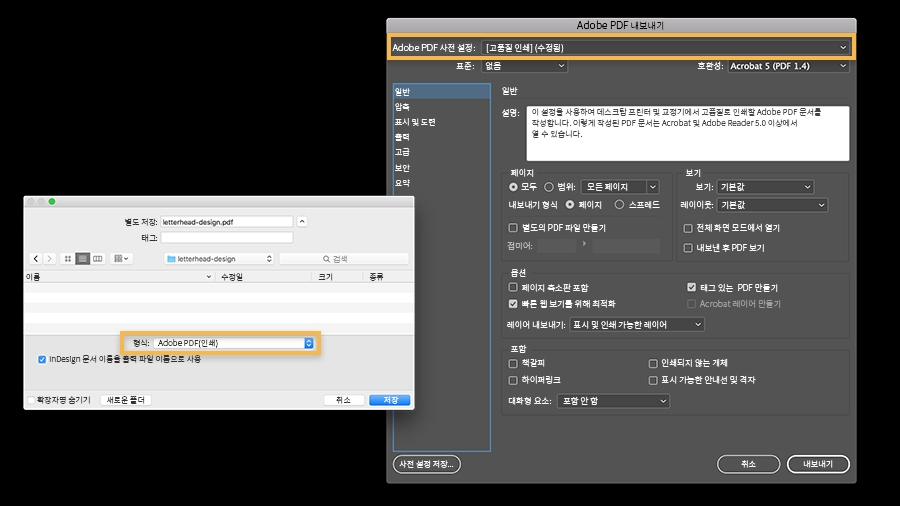900x506 pixels.
Task: Enable 표시 가능한 안내선 및 격자
Action: click(x=653, y=380)
